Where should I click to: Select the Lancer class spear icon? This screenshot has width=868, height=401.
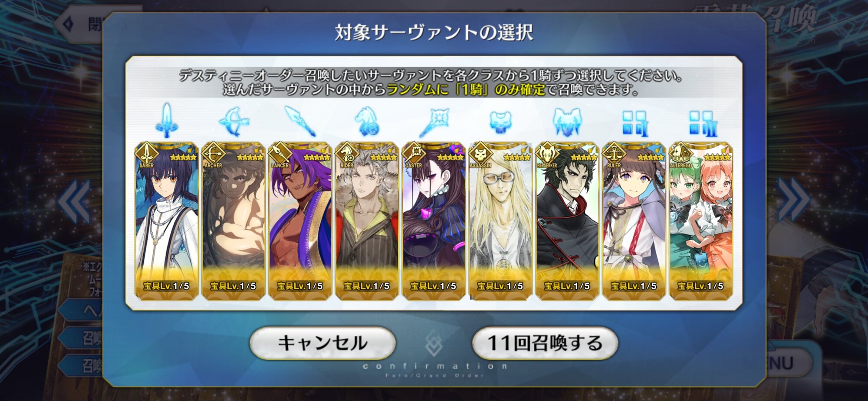[300, 121]
